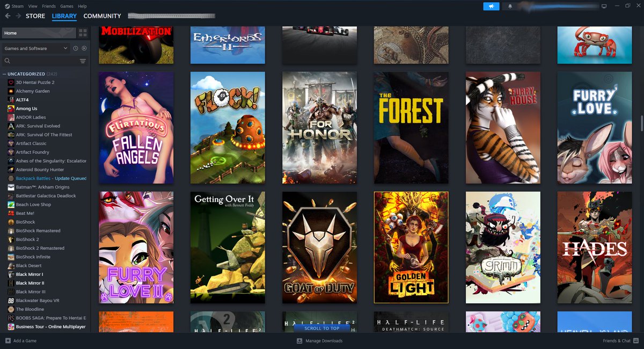Click the Home button in sidebar

coord(39,33)
